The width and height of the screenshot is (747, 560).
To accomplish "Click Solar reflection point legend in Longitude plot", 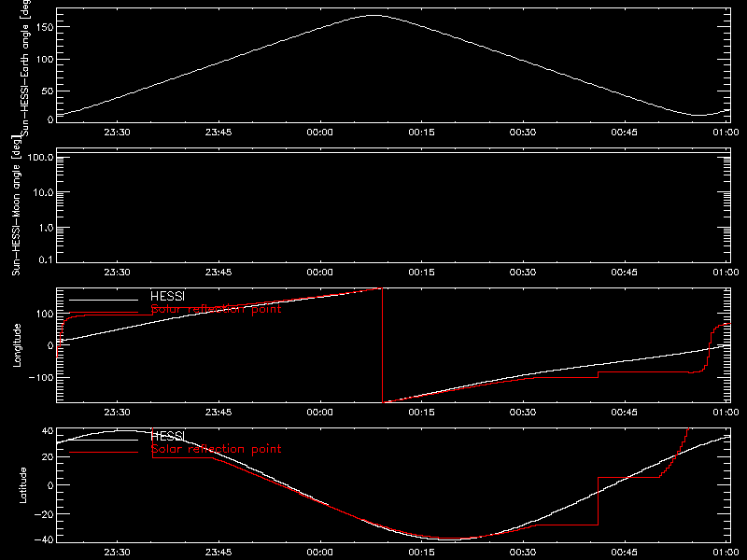I will 216,309.
